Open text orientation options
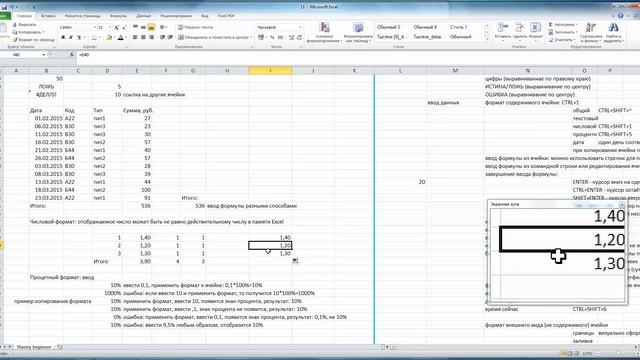 tap(163, 27)
